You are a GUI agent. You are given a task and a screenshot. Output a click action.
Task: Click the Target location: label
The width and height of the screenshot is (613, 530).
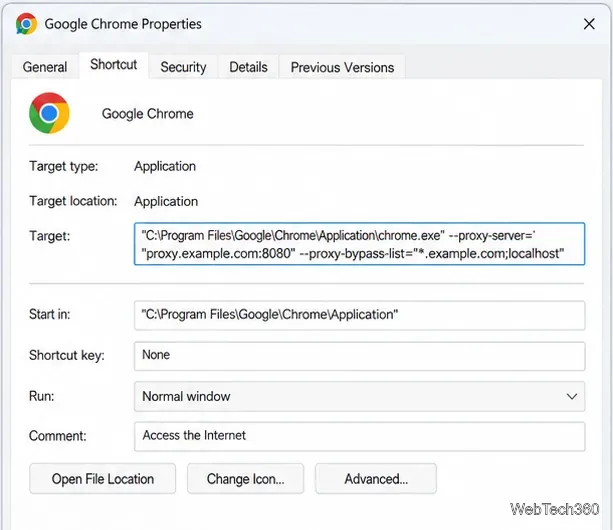click(x=73, y=201)
